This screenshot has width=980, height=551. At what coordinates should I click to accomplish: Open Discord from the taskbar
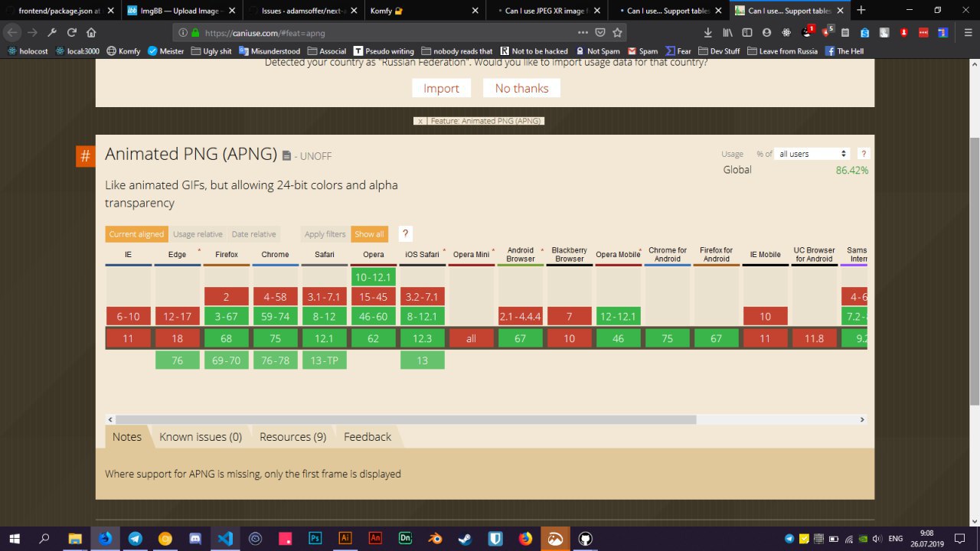pos(195,539)
